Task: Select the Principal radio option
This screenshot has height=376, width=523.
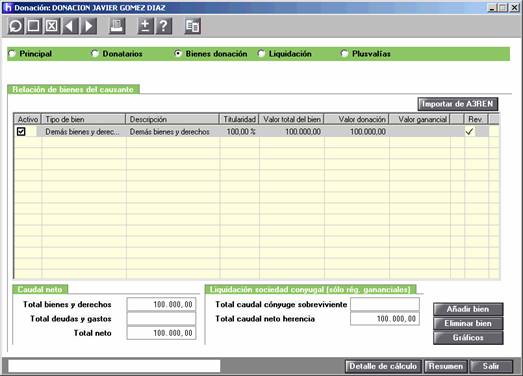Action: (x=12, y=54)
